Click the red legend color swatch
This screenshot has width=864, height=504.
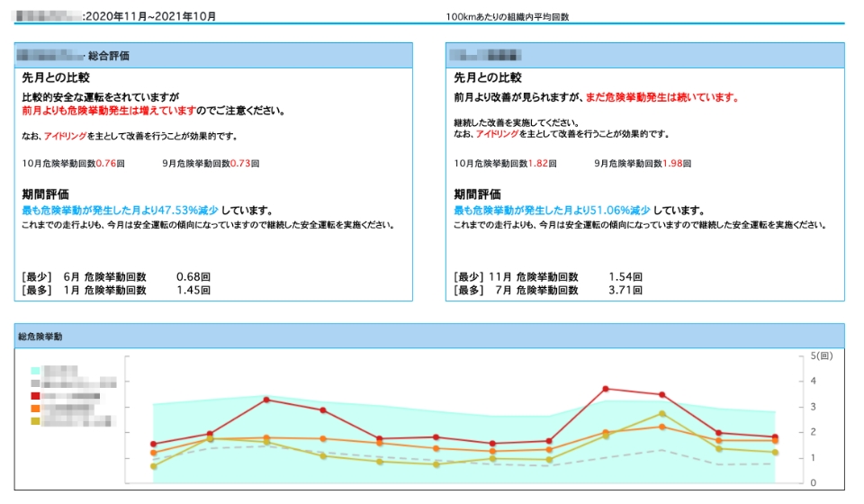coord(35,396)
